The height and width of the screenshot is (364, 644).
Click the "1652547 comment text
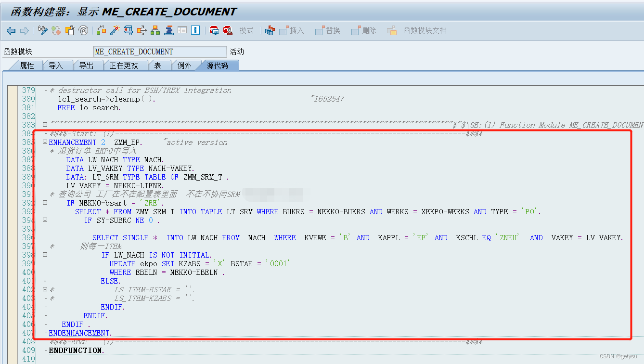pyautogui.click(x=327, y=99)
